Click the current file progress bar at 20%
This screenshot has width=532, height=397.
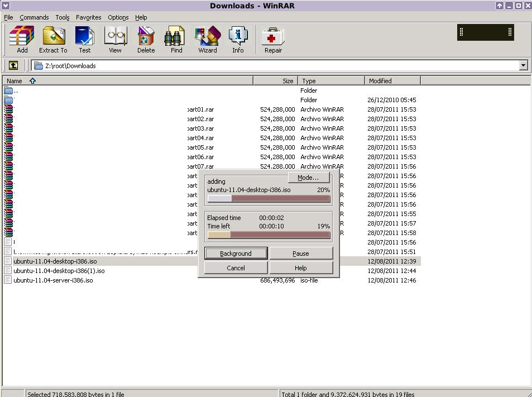pos(269,199)
